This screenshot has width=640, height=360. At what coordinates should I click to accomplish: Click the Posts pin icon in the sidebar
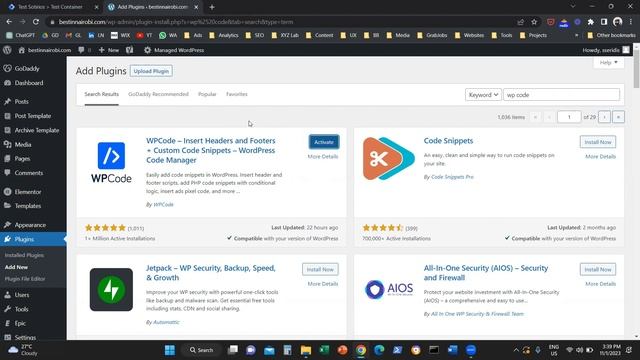(x=7, y=102)
